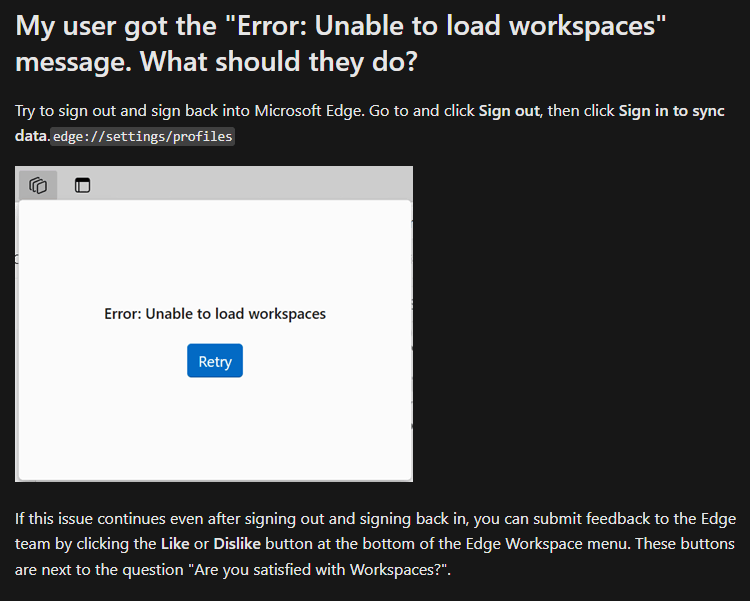Click the page heading about the workspaces error
The image size is (750, 601).
tap(340, 44)
